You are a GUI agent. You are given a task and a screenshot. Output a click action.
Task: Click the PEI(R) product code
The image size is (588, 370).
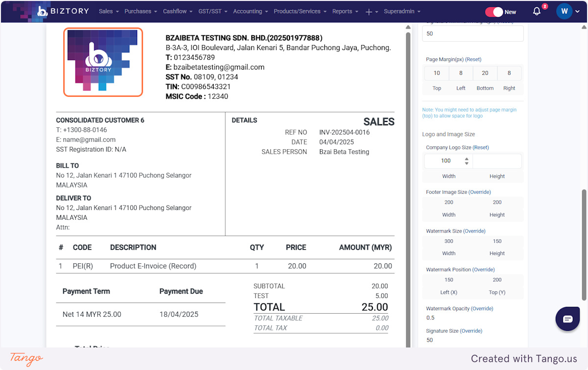click(83, 266)
